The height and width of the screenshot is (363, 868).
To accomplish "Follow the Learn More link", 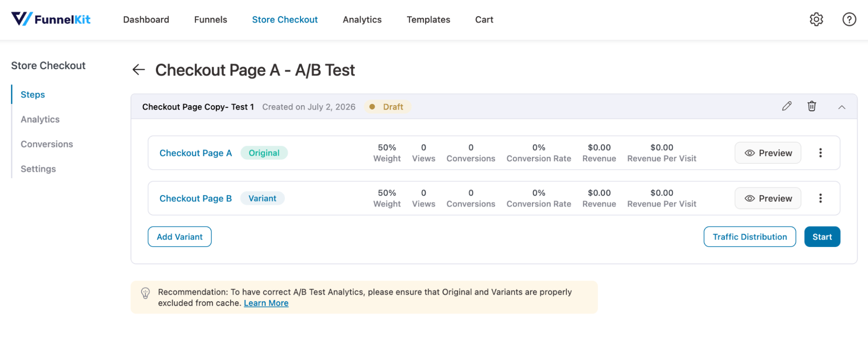I will click(266, 303).
